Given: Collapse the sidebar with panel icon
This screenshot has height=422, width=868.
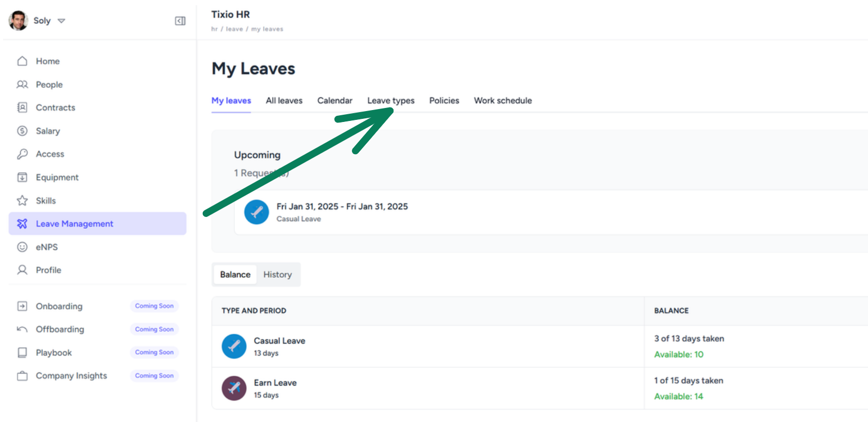Looking at the screenshot, I should 180,21.
